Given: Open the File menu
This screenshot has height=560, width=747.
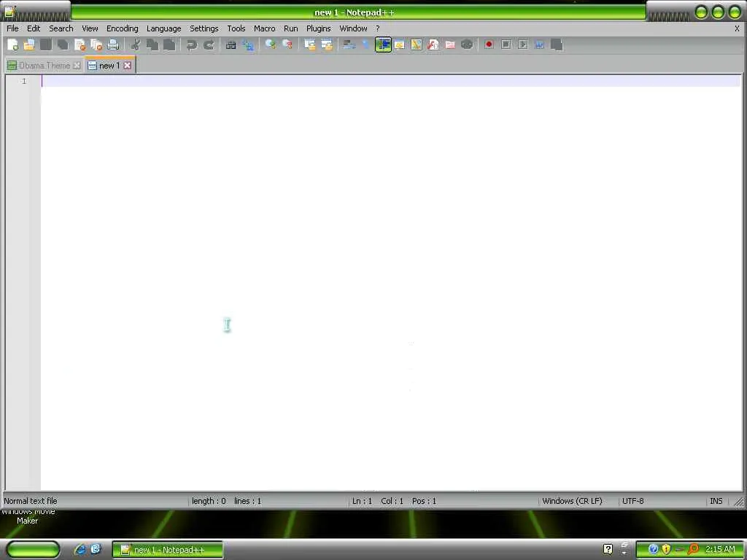Looking at the screenshot, I should (13, 28).
